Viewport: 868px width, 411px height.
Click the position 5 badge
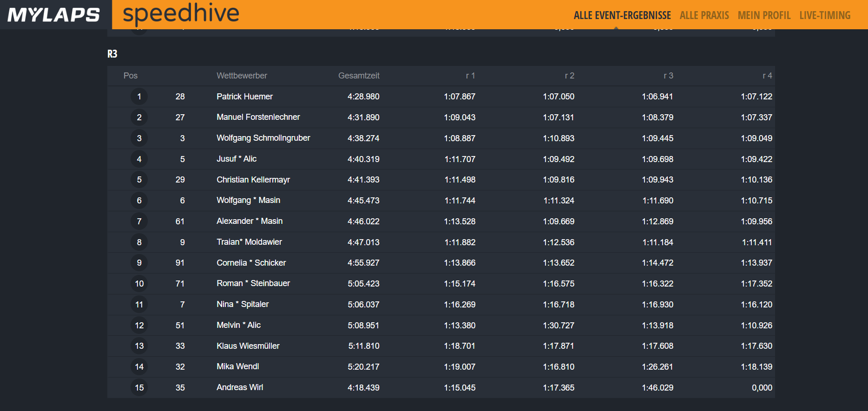[139, 180]
